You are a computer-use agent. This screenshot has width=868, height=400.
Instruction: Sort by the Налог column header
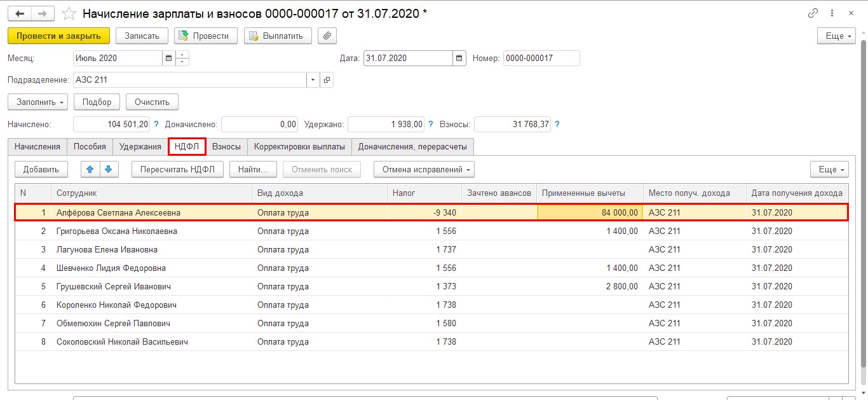(x=424, y=193)
